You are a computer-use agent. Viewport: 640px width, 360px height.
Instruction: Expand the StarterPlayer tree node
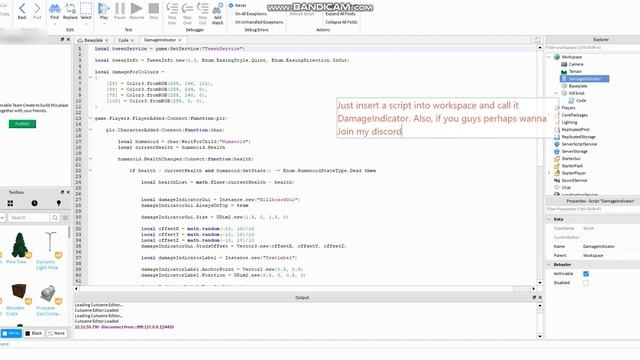(x=549, y=173)
